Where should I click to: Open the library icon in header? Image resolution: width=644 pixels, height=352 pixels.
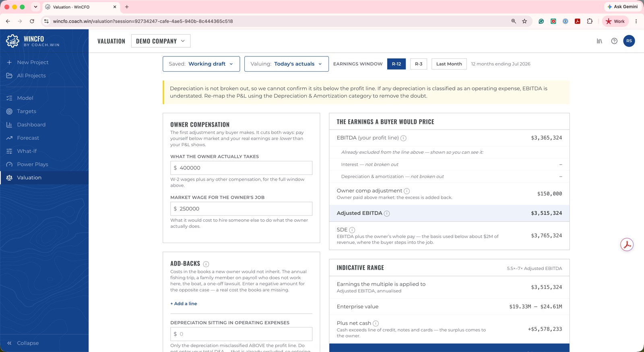tap(599, 41)
